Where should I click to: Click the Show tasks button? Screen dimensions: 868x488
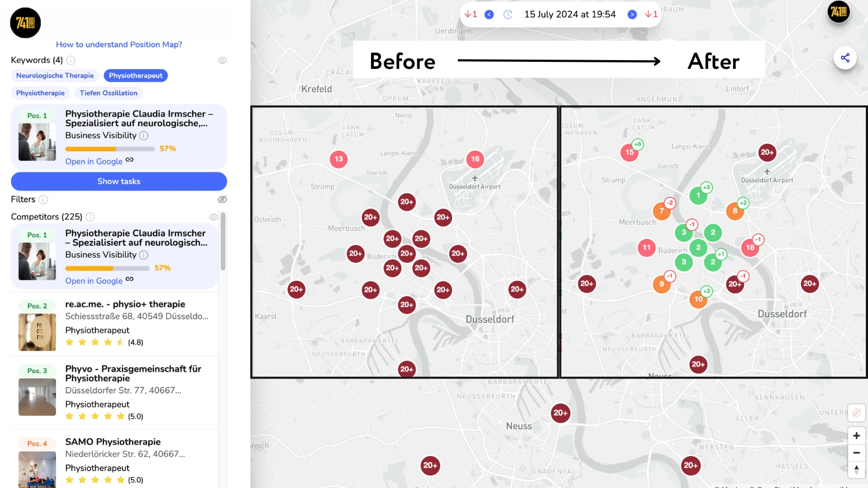pyautogui.click(x=119, y=181)
